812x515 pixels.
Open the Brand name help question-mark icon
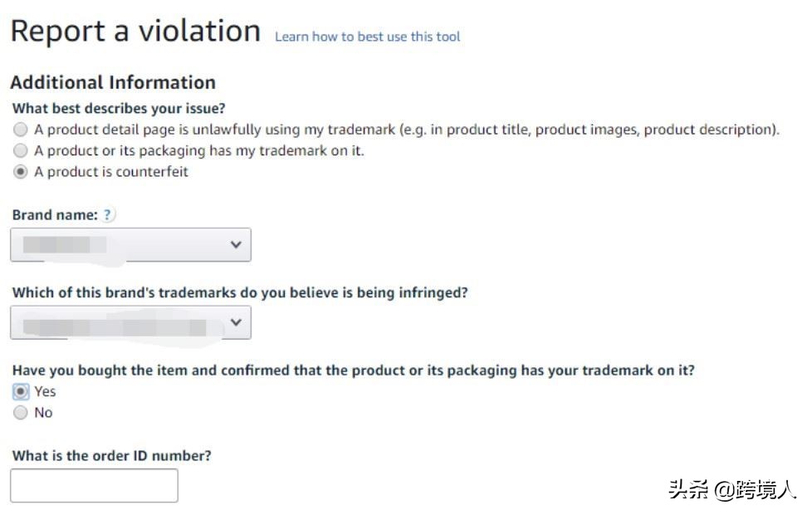tap(108, 215)
